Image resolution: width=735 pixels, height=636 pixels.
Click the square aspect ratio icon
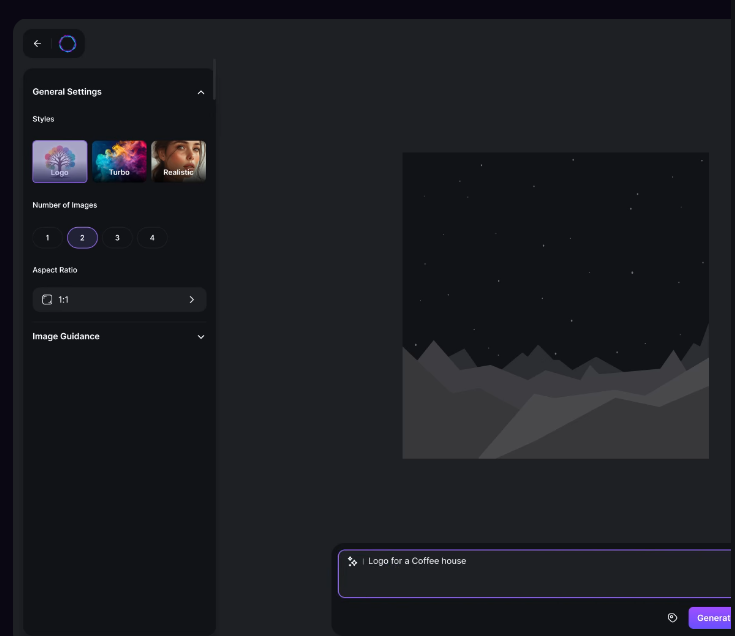[47, 299]
